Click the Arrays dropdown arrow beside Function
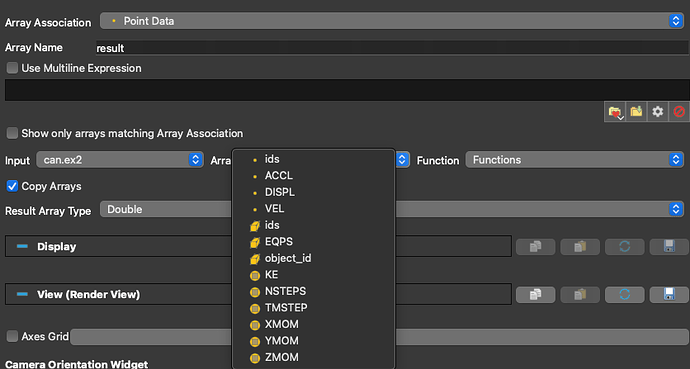 coord(402,160)
